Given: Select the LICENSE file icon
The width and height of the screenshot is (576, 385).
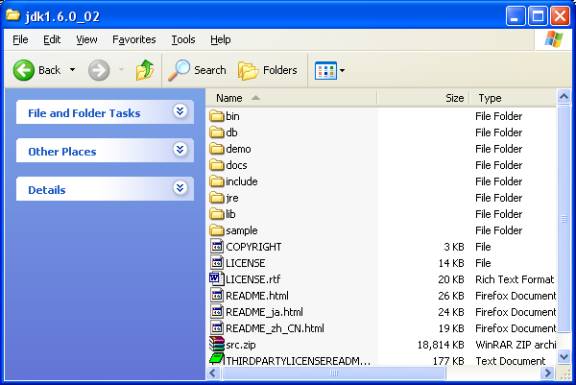Looking at the screenshot, I should click(217, 263).
